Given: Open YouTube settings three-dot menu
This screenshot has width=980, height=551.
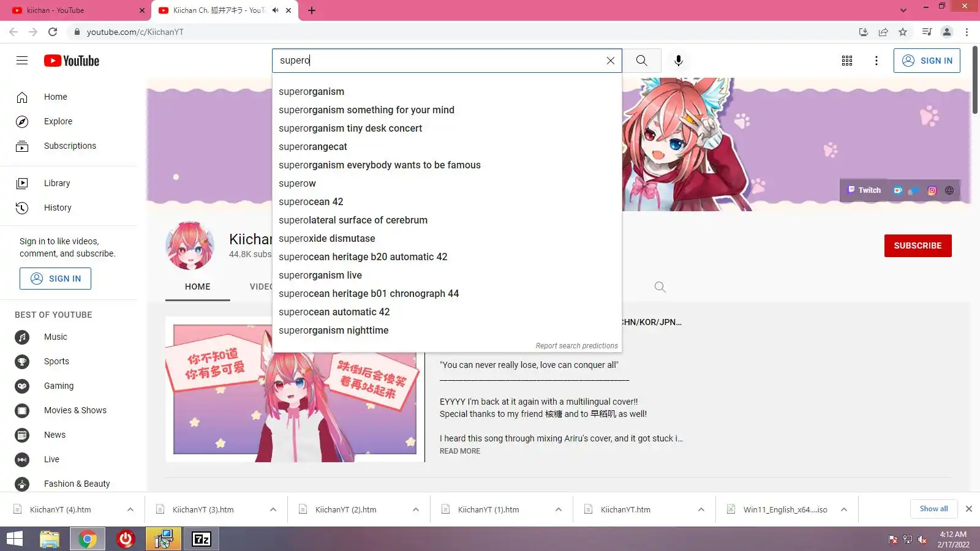Looking at the screenshot, I should click(876, 61).
